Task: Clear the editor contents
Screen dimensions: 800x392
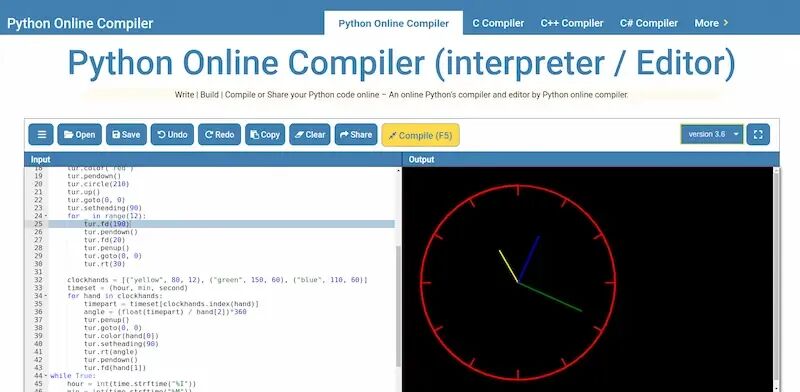Action: tap(310, 135)
